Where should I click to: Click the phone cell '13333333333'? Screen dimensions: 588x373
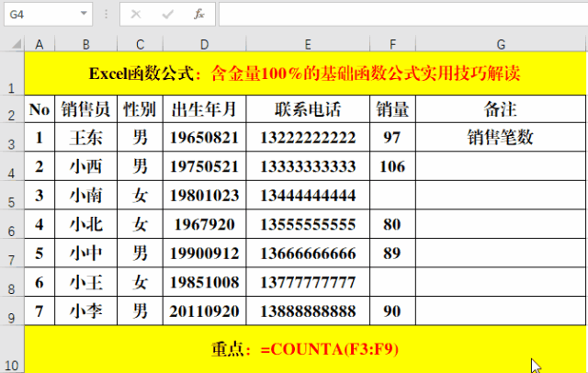click(x=308, y=166)
